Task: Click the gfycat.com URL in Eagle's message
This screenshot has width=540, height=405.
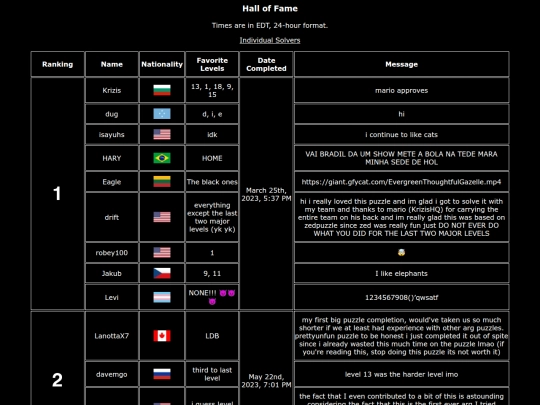Action: click(x=402, y=182)
